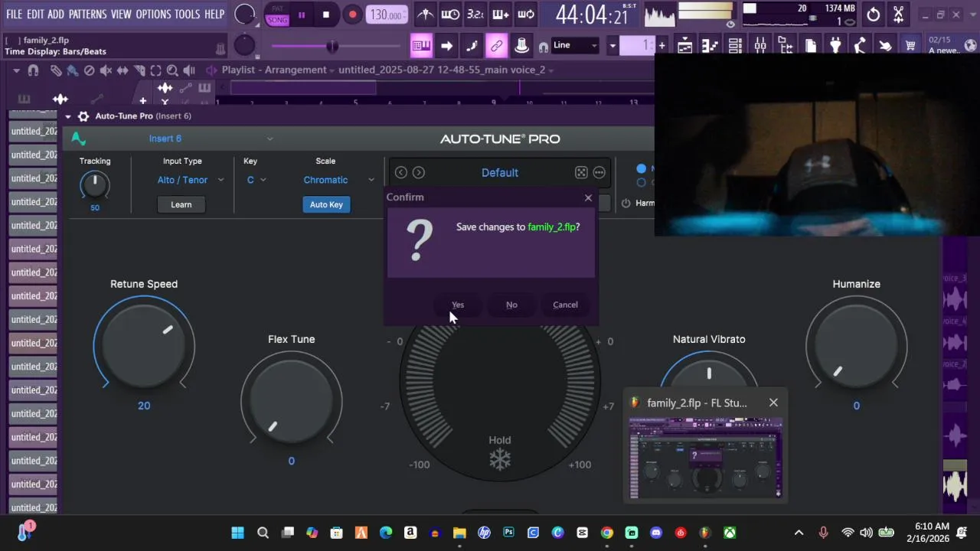The width and height of the screenshot is (980, 551).
Task: Toggle PAT/SONG mode switch
Action: pyautogui.click(x=277, y=15)
